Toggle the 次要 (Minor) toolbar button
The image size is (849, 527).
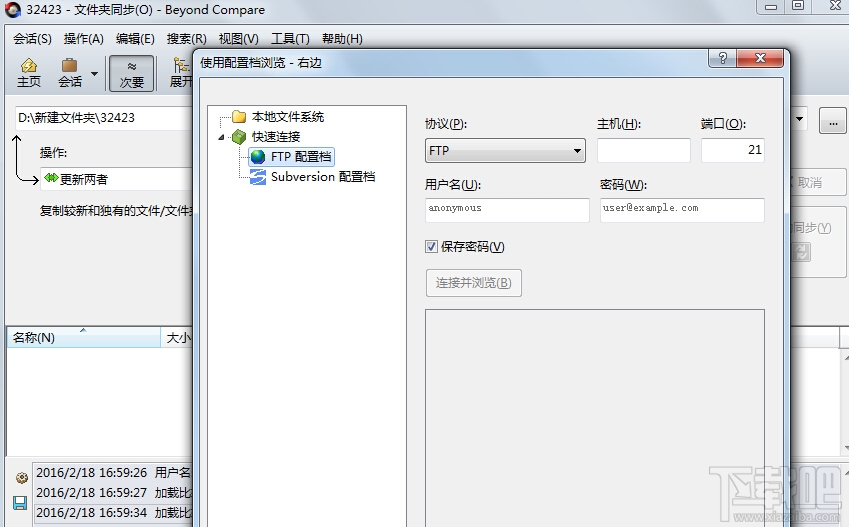pos(132,73)
